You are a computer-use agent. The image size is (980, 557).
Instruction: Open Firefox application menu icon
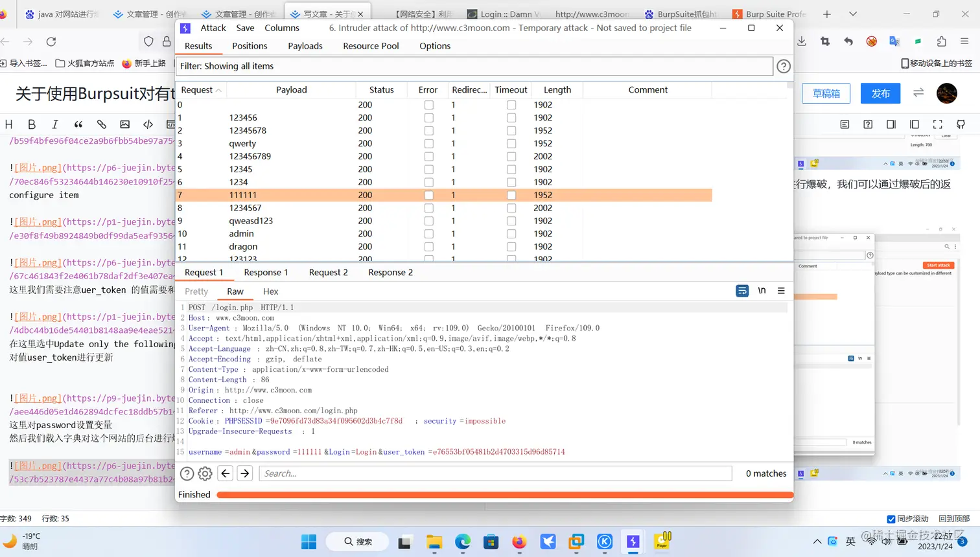(964, 41)
